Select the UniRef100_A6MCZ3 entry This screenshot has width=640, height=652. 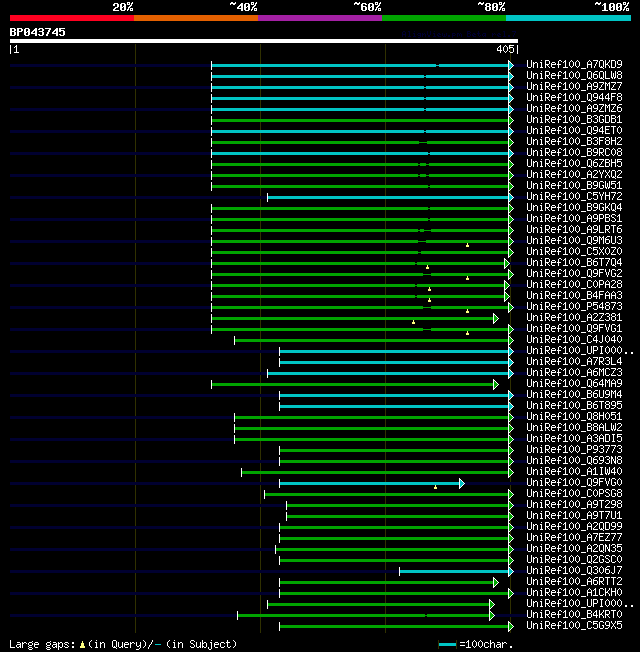[574, 373]
